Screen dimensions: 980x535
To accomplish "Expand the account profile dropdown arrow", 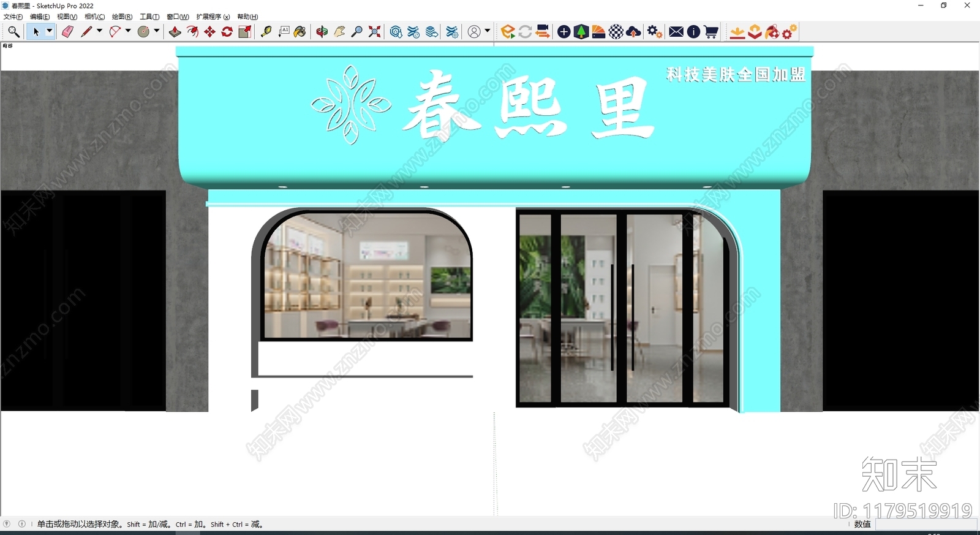I will (x=488, y=31).
